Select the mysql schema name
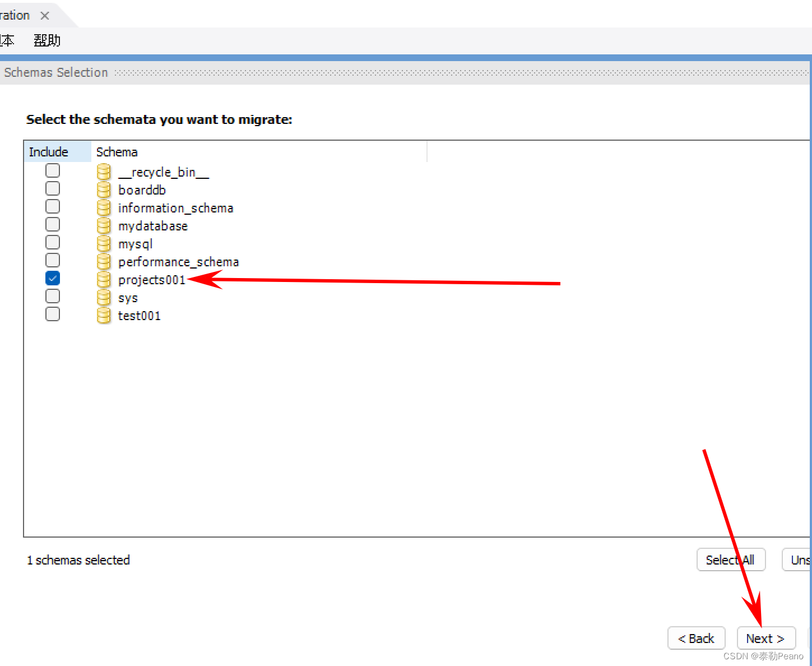The image size is (812, 666). point(136,244)
